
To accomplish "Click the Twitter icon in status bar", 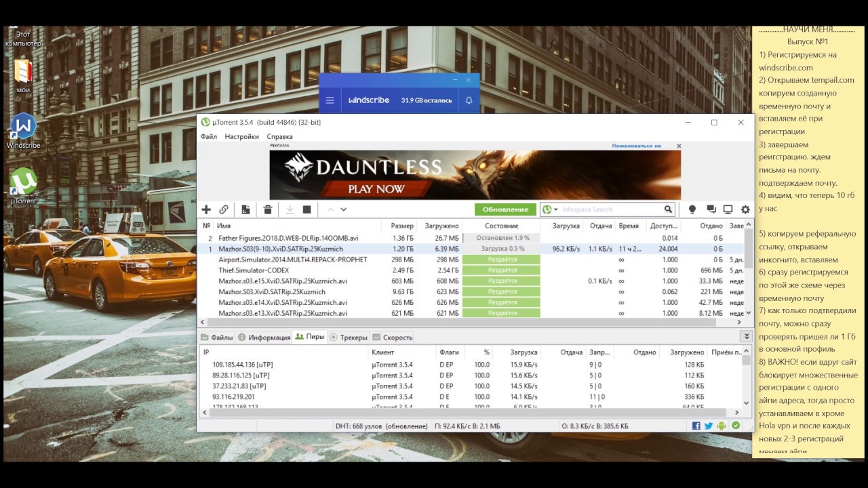I will click(x=709, y=426).
